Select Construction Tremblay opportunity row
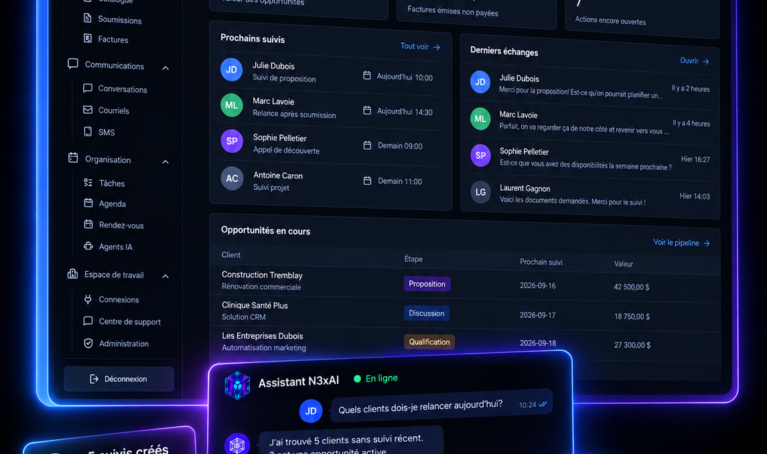767x454 pixels. pos(465,282)
